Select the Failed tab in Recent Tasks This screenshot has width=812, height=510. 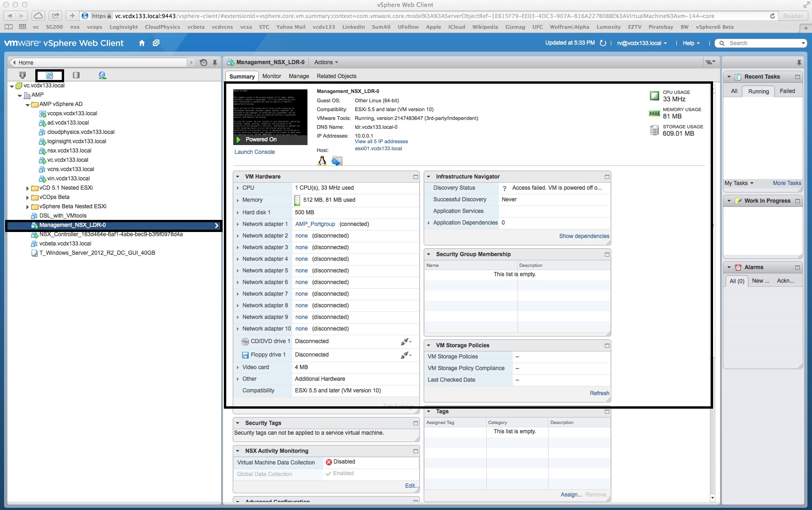(787, 91)
